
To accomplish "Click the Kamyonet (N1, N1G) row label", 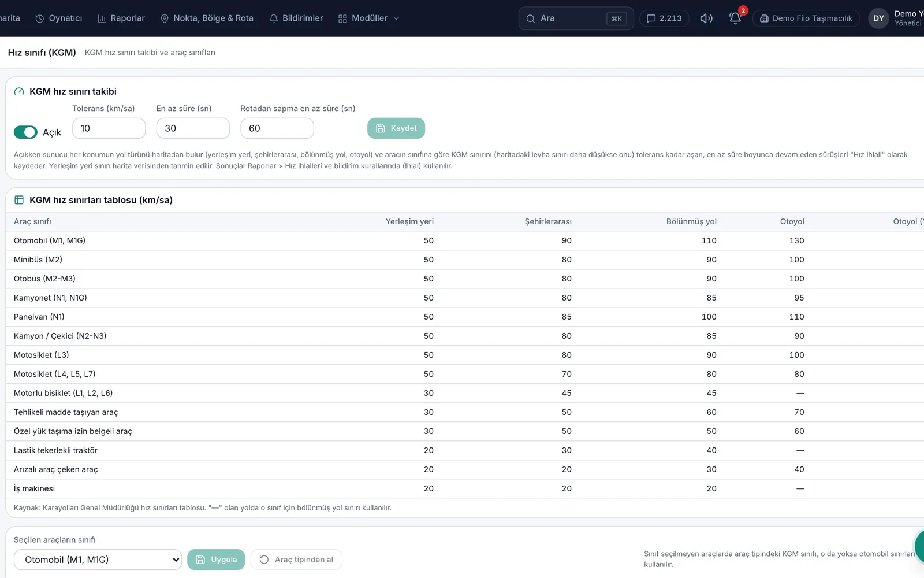I will 50,298.
